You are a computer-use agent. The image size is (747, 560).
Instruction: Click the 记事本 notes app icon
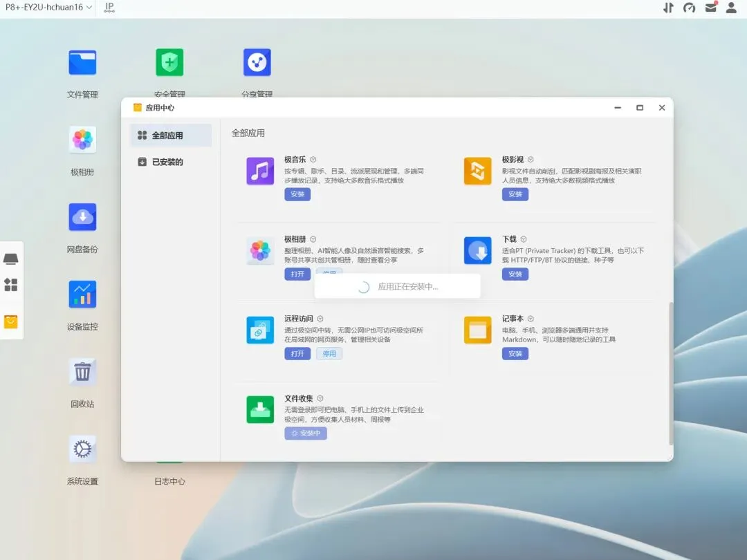pos(477,330)
